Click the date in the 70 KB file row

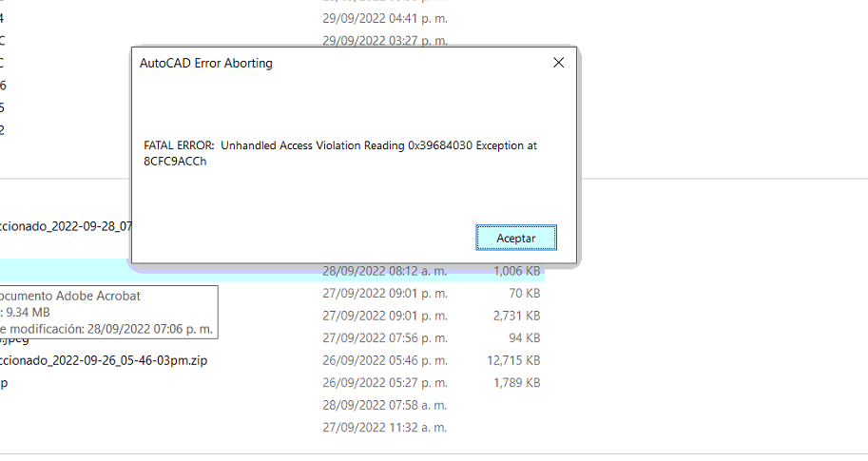pyautogui.click(x=385, y=294)
